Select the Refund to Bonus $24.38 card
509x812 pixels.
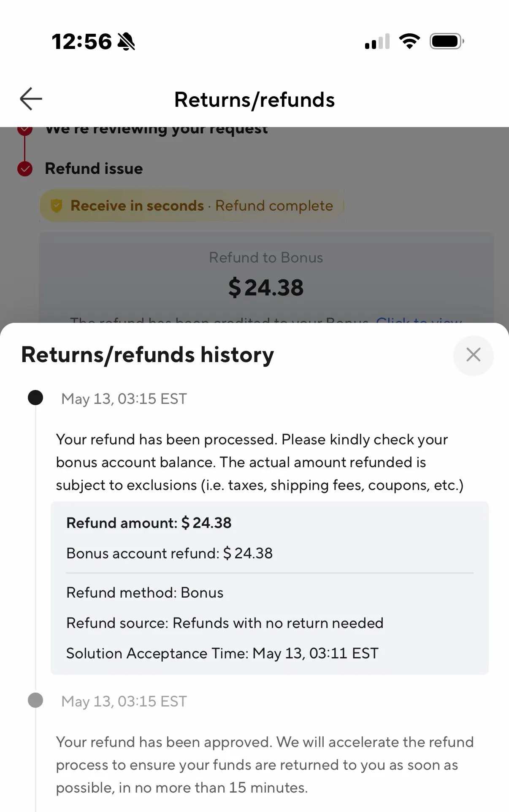pyautogui.click(x=266, y=278)
